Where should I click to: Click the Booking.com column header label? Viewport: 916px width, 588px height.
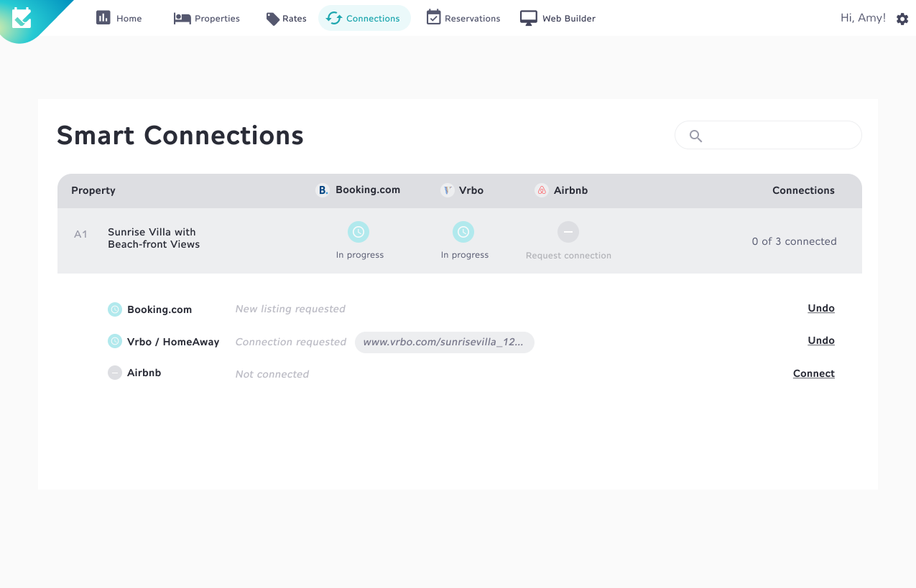[368, 190]
